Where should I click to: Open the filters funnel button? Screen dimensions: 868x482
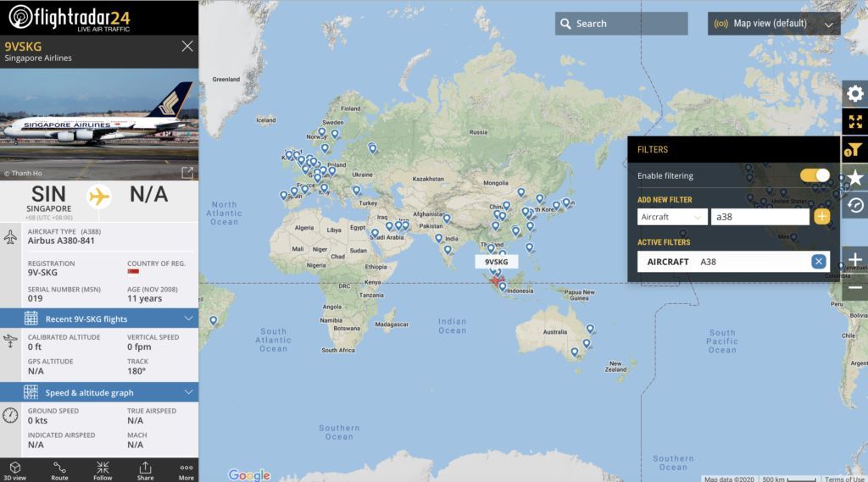(x=854, y=150)
